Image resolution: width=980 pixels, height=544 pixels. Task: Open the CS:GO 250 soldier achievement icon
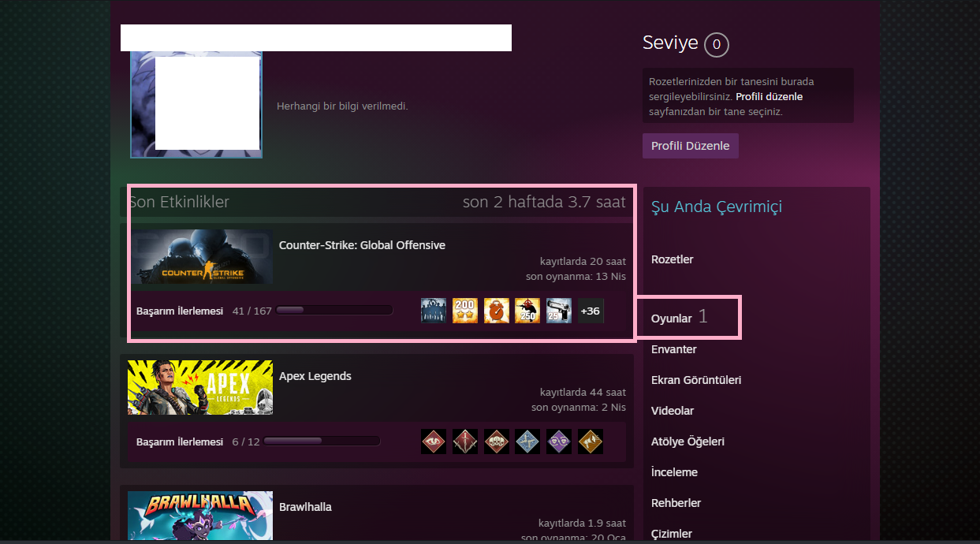click(527, 311)
